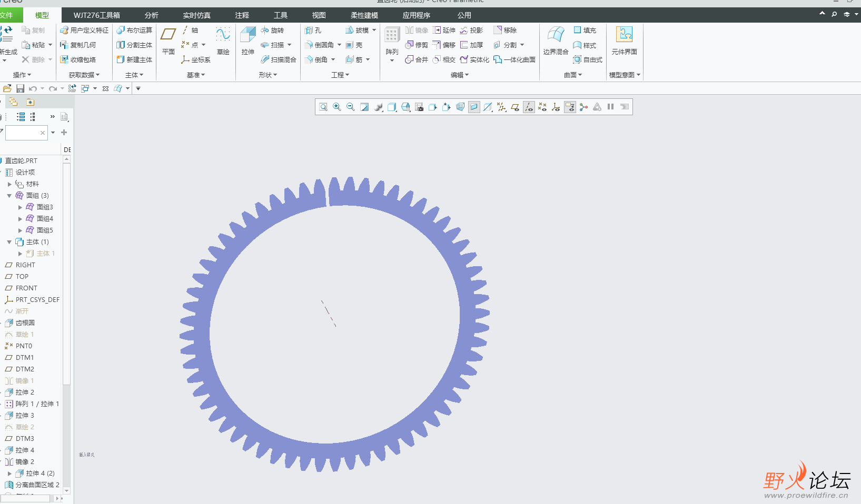Toggle datum plane display in graphics toolbar

coord(515,107)
